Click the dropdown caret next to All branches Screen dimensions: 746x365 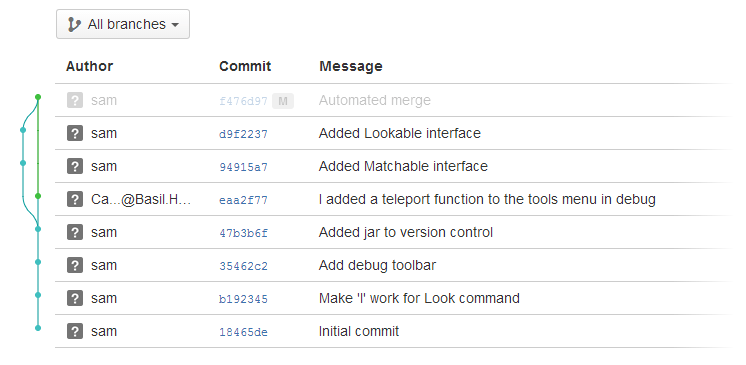[x=175, y=25]
